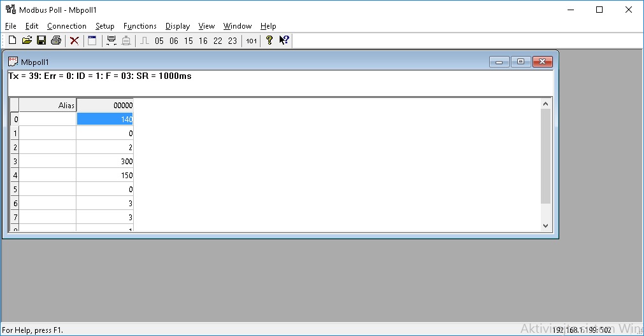Open a file with the folder icon

(x=27, y=41)
